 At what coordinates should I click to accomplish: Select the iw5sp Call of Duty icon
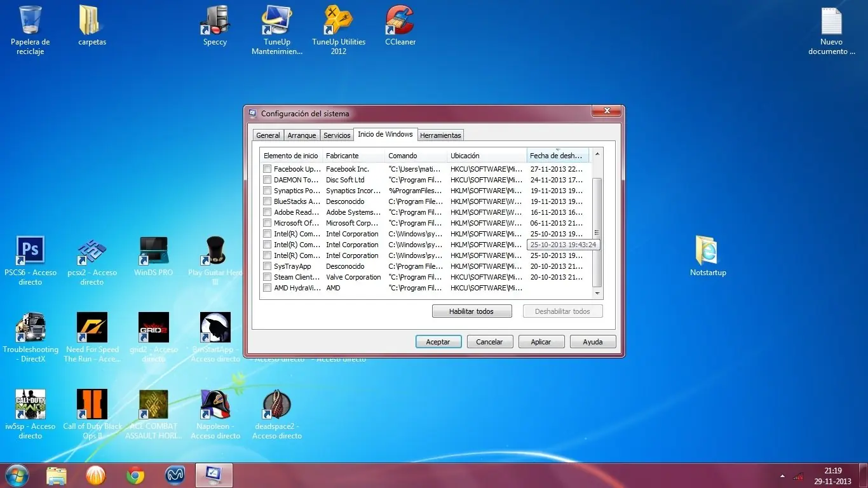(30, 415)
